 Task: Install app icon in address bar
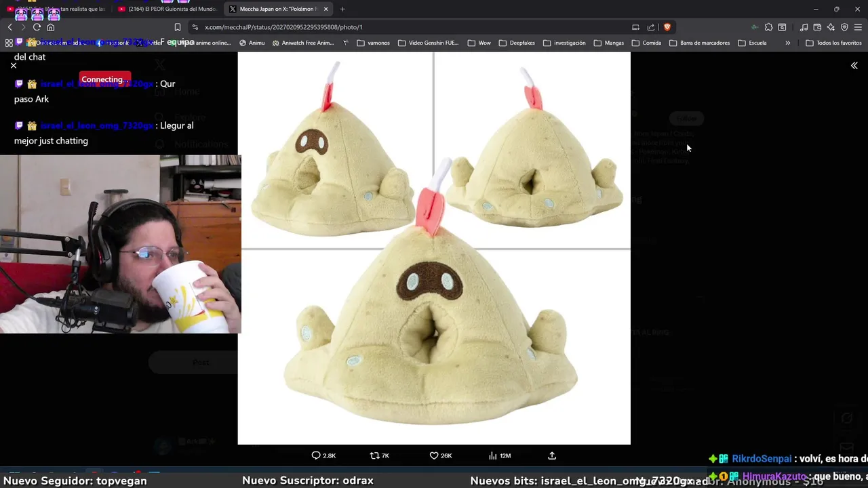tap(635, 27)
